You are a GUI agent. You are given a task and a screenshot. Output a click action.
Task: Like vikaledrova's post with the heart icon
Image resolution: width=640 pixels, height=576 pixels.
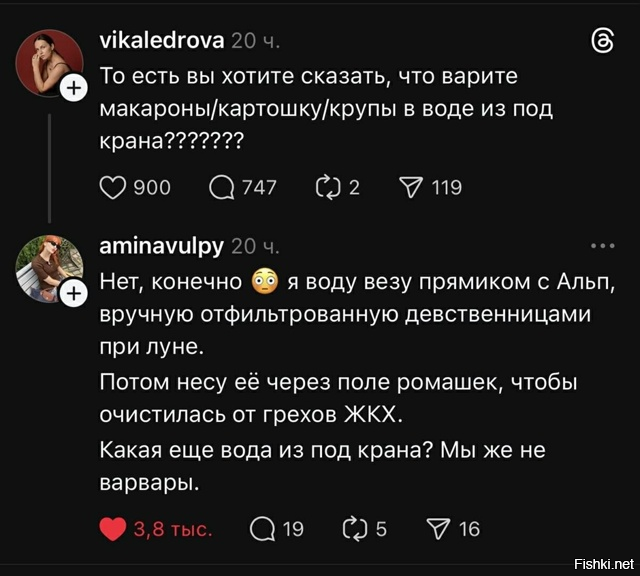pyautogui.click(x=116, y=187)
